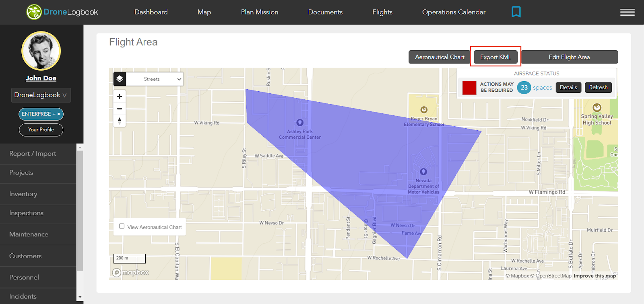Click the DroneLogbook logo
This screenshot has width=644, height=304.
62,12
